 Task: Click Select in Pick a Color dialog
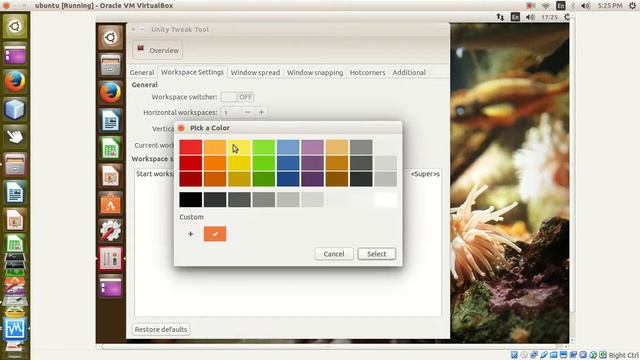pos(376,254)
